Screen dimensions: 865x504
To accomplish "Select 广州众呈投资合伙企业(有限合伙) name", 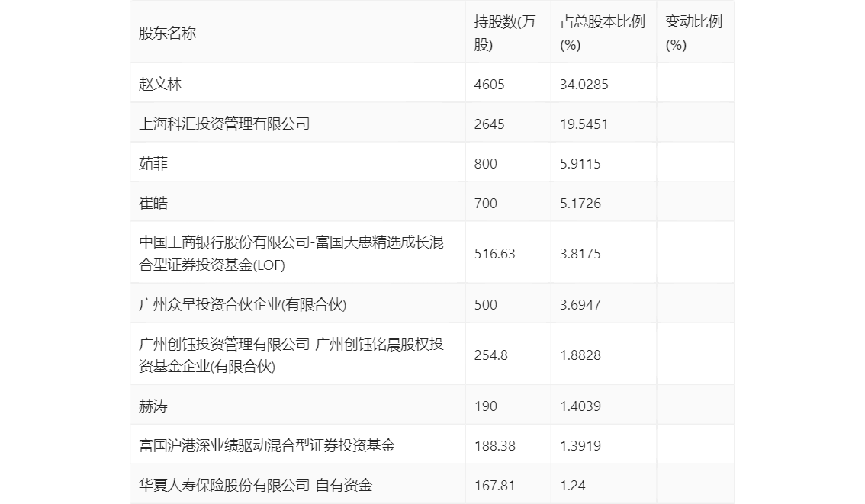I will coord(242,305).
